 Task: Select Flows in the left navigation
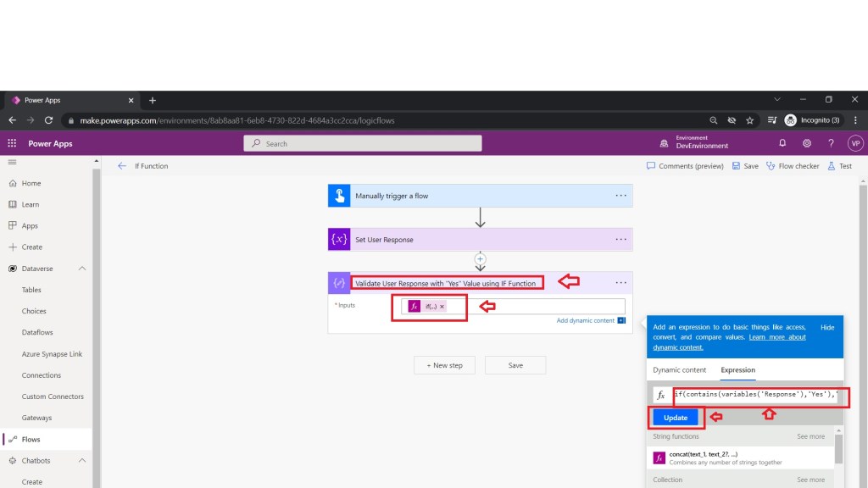31,440
